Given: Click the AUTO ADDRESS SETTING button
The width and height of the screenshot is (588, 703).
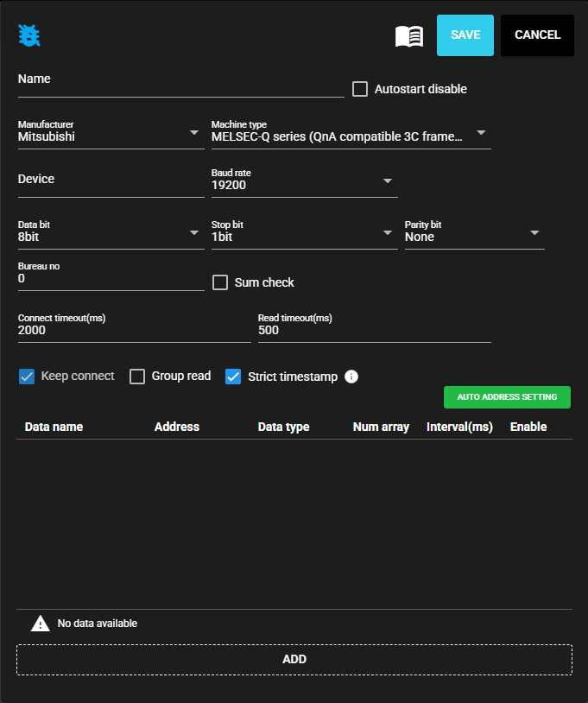Looking at the screenshot, I should pos(507,397).
